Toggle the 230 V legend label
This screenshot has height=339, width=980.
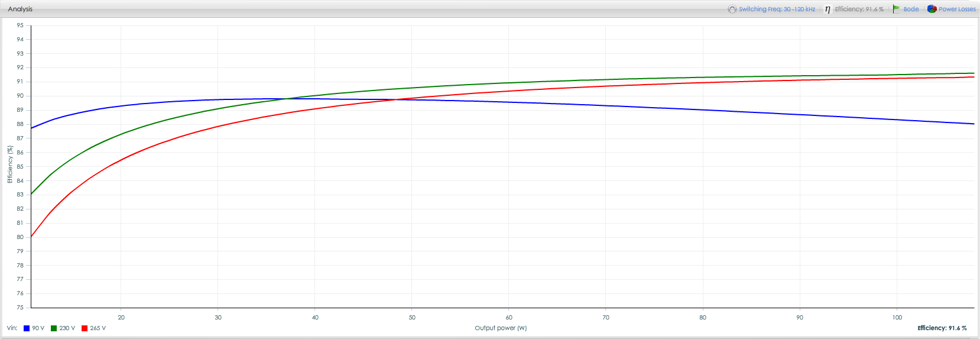(x=67, y=328)
